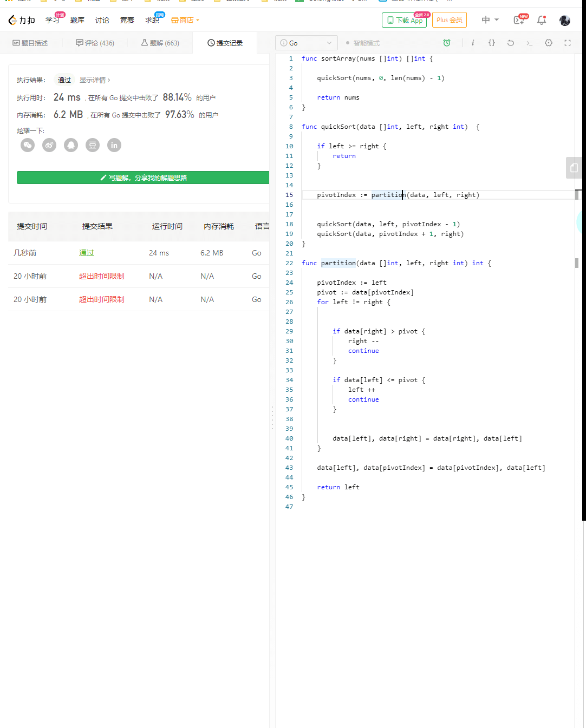Screen dimensions: 586x728
Task: Click the LeetCode 力扣 logo
Action: [22, 20]
